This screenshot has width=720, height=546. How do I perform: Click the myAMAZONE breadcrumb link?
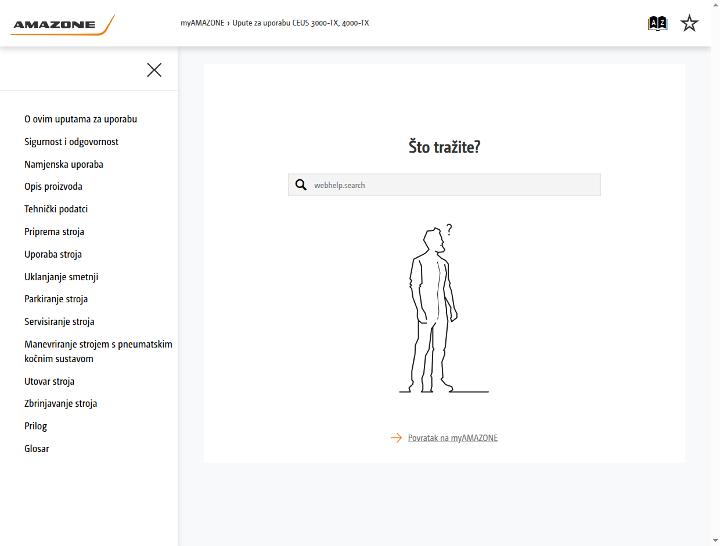point(202,23)
